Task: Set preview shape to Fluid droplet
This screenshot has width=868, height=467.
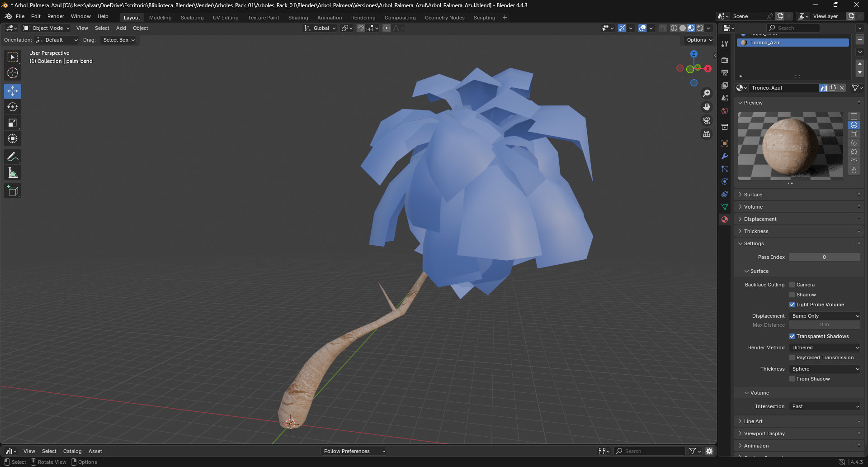Action: click(854, 171)
